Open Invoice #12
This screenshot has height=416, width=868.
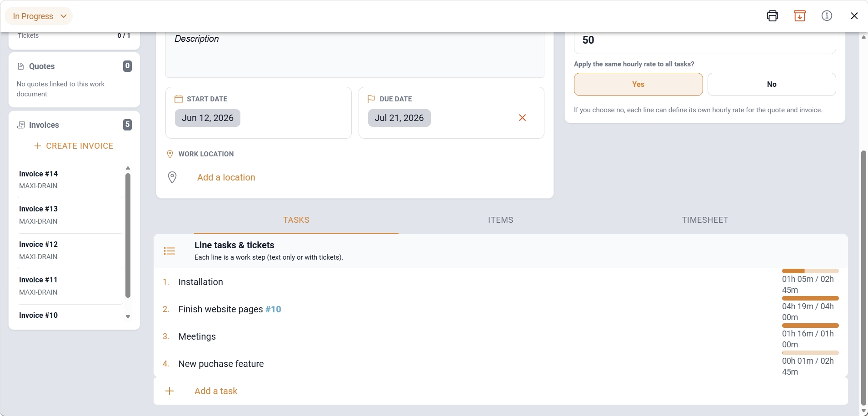click(x=70, y=251)
